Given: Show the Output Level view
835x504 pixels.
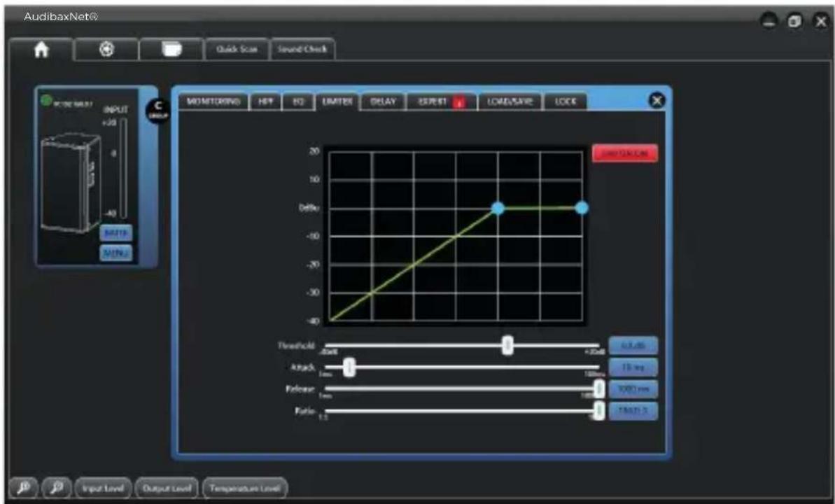Looking at the screenshot, I should [x=167, y=488].
